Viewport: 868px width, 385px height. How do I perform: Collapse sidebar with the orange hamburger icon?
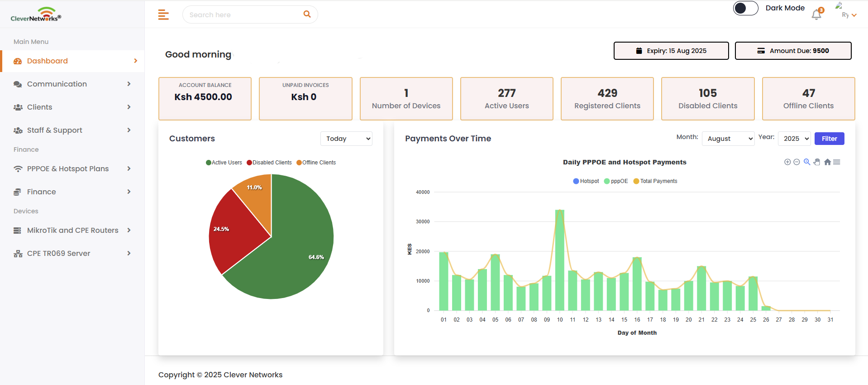coord(163,15)
